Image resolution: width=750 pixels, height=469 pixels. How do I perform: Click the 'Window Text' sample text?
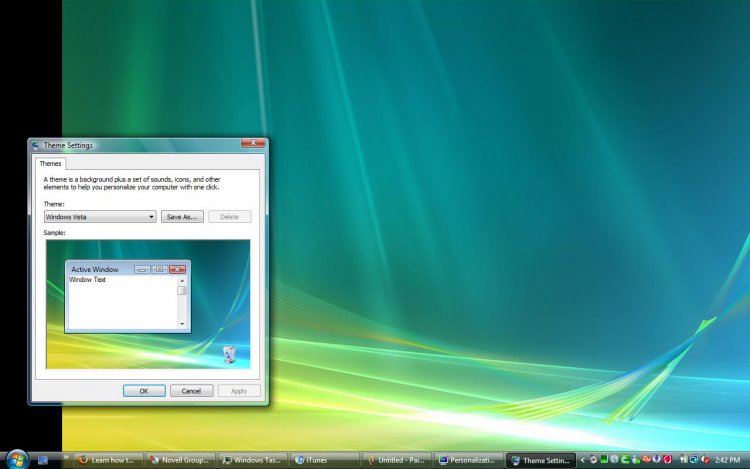(x=87, y=280)
